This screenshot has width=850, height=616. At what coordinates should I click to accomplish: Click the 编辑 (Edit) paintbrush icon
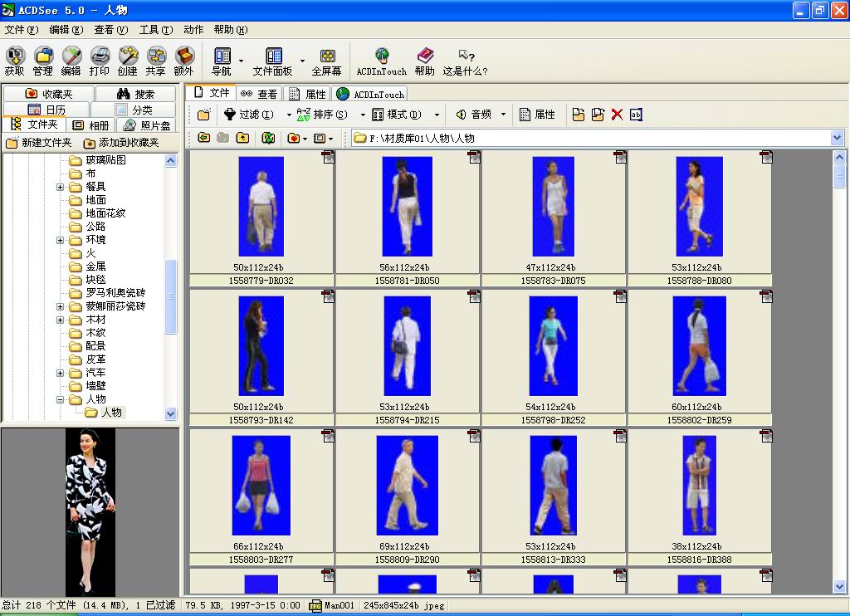coord(71,61)
